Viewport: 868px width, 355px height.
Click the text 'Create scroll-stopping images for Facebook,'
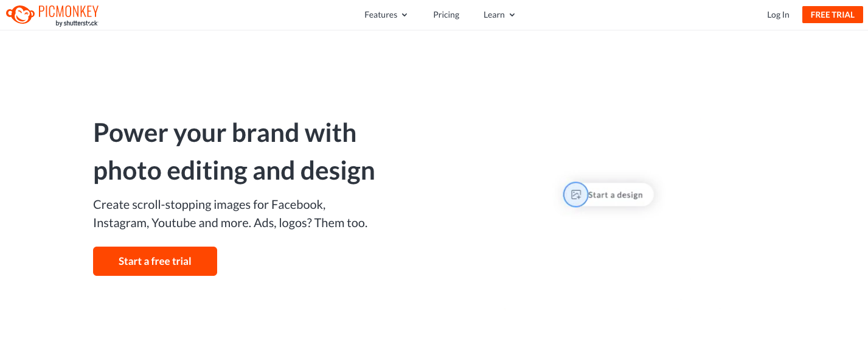point(210,204)
